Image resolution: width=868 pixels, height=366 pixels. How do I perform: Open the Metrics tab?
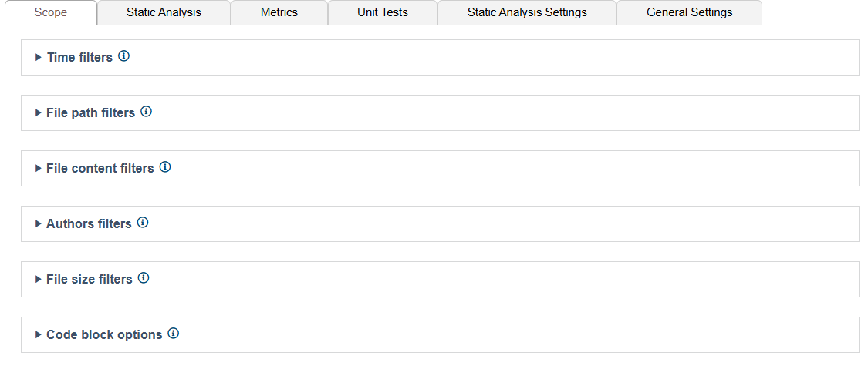click(x=279, y=12)
